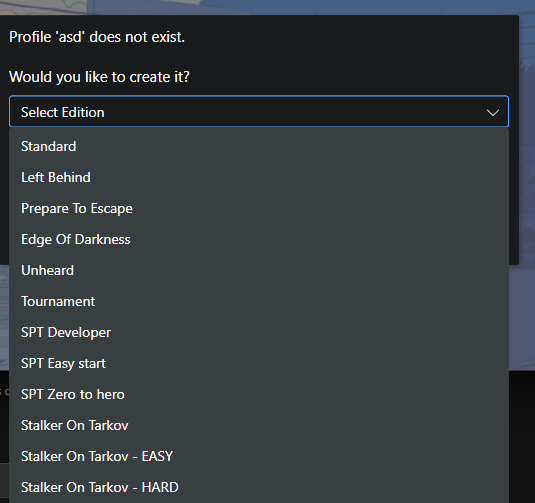Pick the SPT Developer profile
535x503 pixels.
(x=259, y=333)
